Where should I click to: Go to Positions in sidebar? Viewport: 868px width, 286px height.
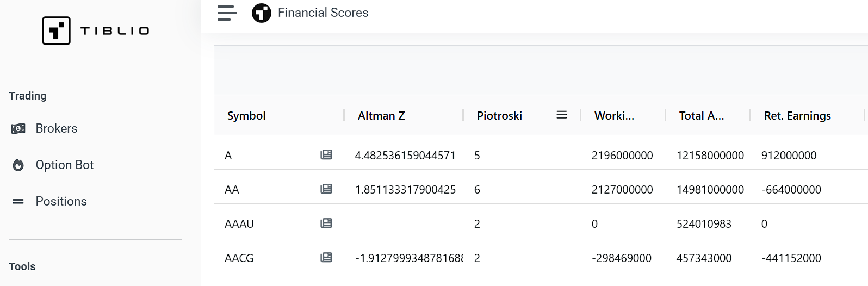click(61, 202)
